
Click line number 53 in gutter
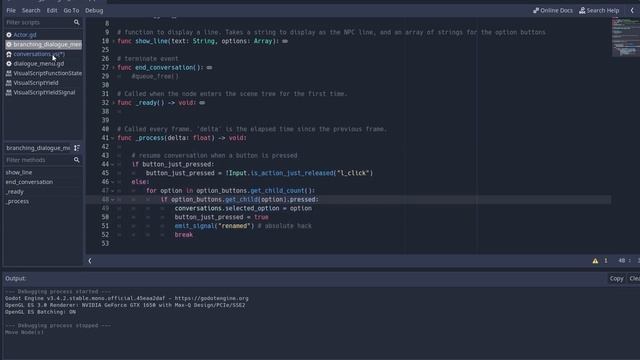(105, 244)
